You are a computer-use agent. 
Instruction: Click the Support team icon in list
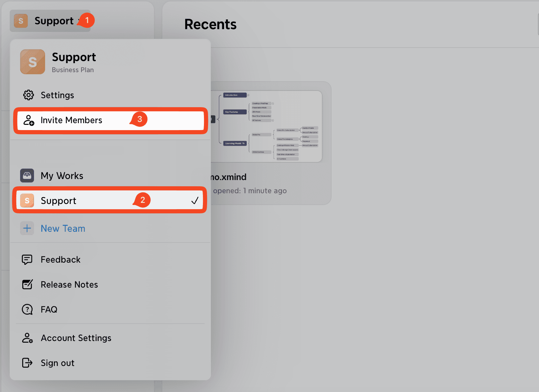(x=27, y=201)
